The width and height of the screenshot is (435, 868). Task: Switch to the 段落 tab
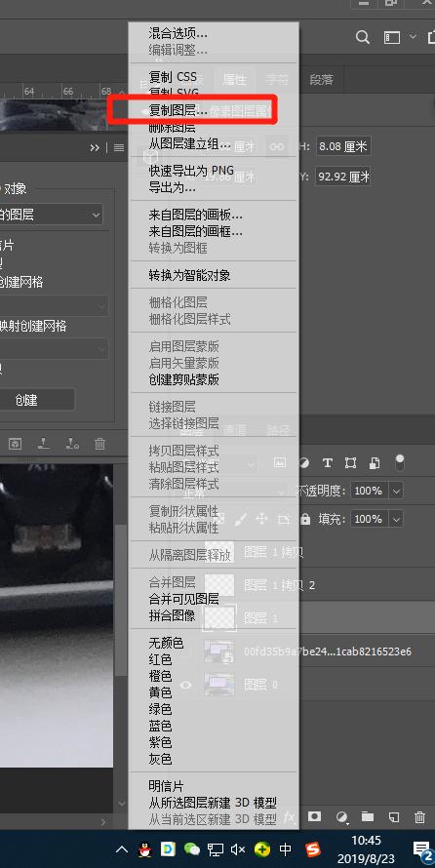pyautogui.click(x=321, y=80)
